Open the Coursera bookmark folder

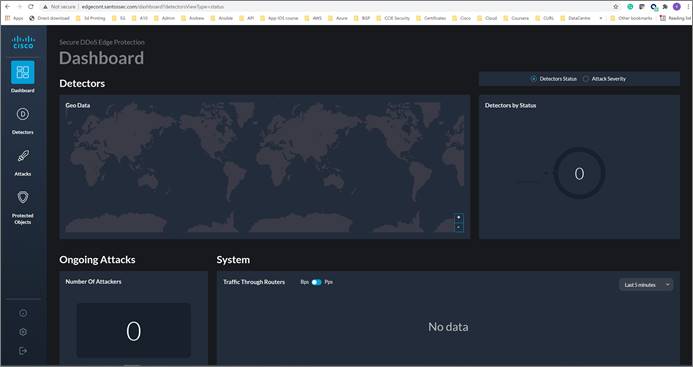(516, 18)
